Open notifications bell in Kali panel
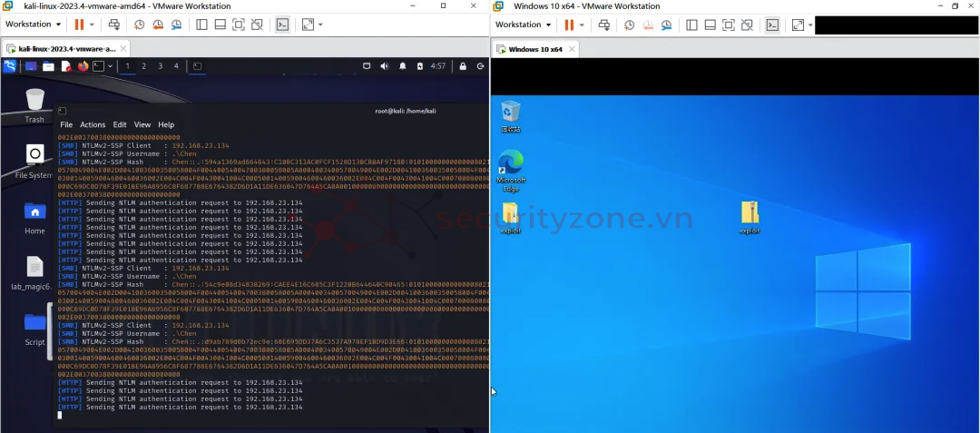Screen dimensions: 980x433 (x=403, y=66)
